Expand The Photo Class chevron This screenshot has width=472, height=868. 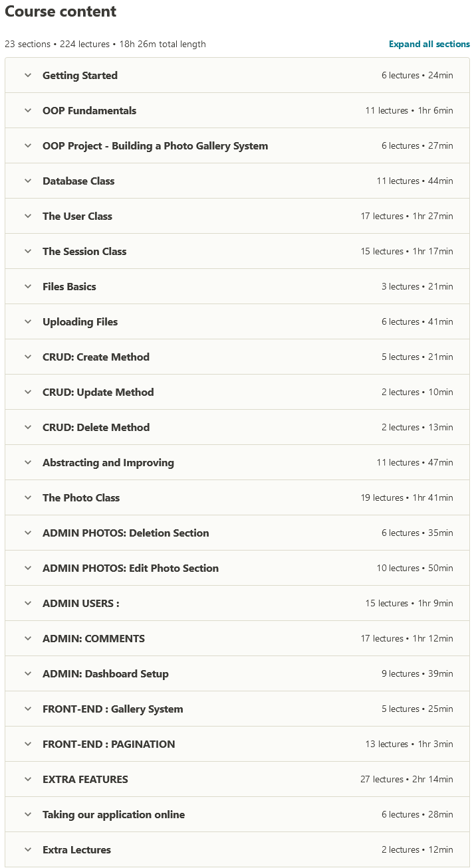coord(28,498)
